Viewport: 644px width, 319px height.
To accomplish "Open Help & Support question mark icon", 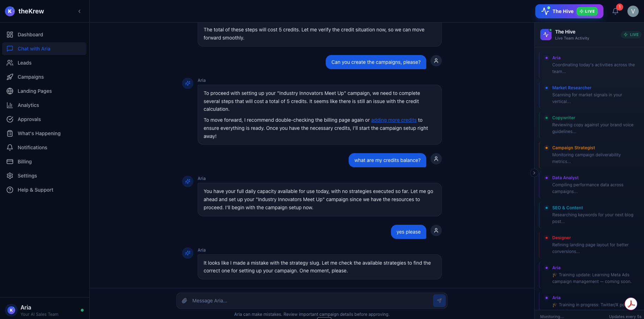I will pyautogui.click(x=10, y=189).
